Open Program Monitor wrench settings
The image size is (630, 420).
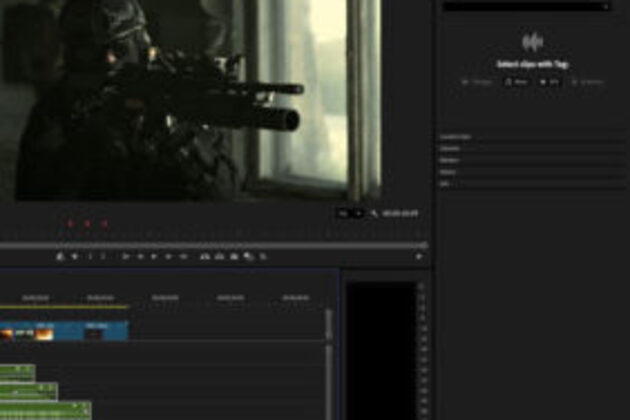pos(374,214)
